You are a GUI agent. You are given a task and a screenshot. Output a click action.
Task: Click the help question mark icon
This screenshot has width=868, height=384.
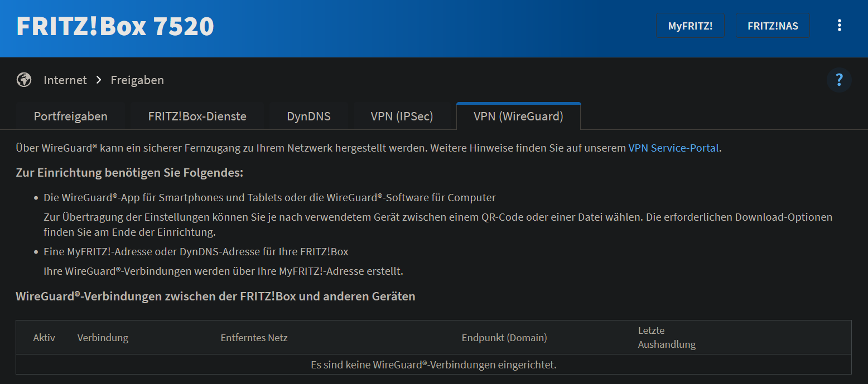839,80
